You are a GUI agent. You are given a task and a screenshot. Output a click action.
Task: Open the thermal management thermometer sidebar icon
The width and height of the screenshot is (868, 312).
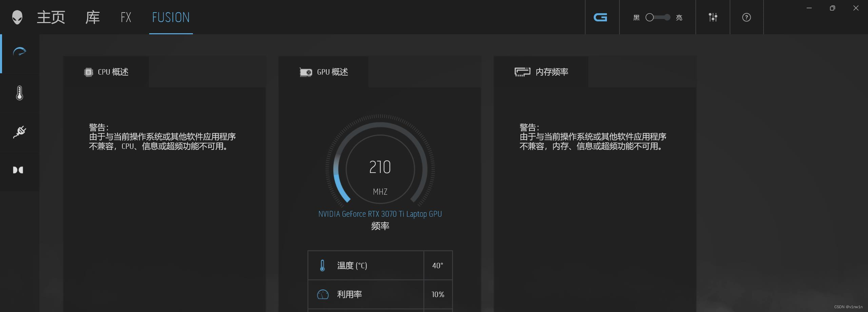coord(19,93)
